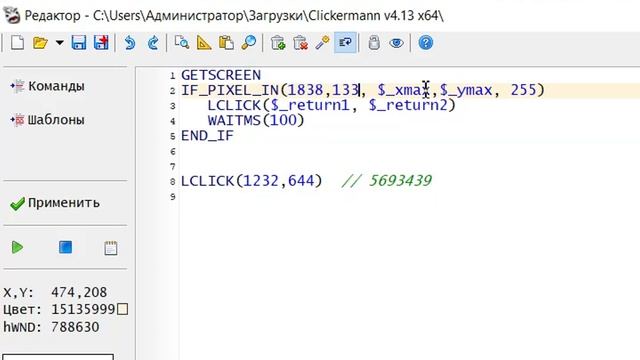
Task: Click the X,Y coordinates value 474,208
Action: tap(79, 292)
